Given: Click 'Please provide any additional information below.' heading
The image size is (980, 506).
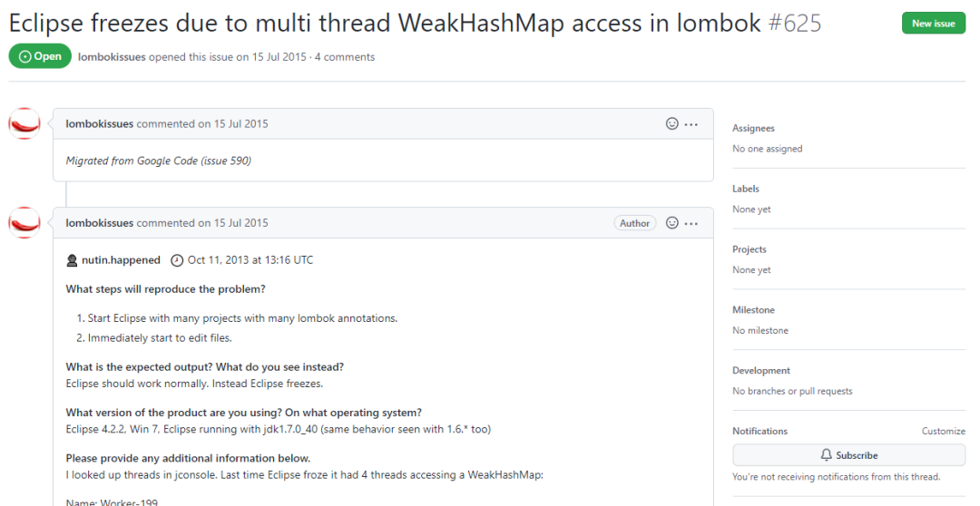Looking at the screenshot, I should (x=188, y=458).
